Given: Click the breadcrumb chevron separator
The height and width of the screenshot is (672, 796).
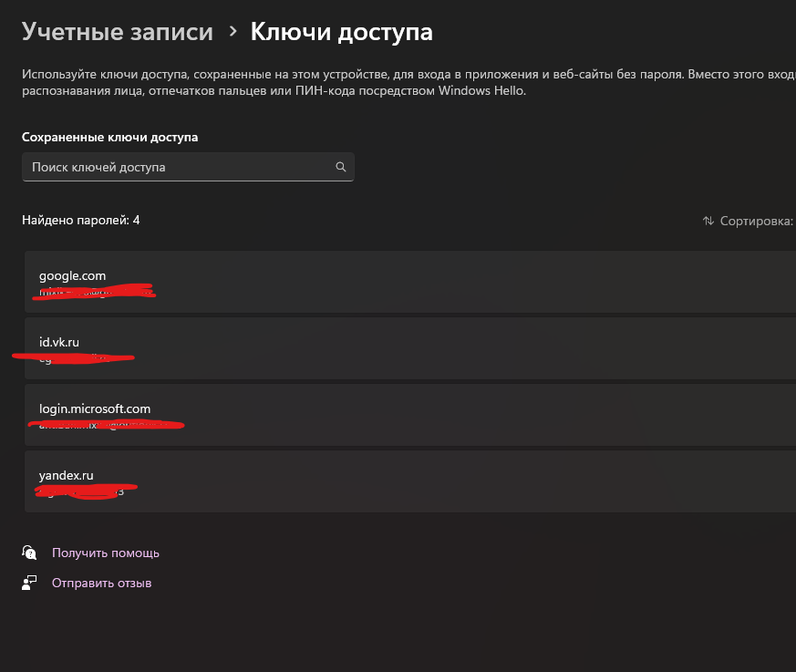Looking at the screenshot, I should point(233,32).
